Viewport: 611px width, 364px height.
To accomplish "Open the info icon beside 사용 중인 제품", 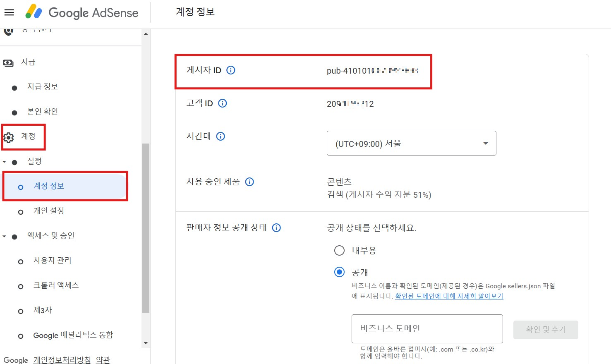I will tap(249, 182).
